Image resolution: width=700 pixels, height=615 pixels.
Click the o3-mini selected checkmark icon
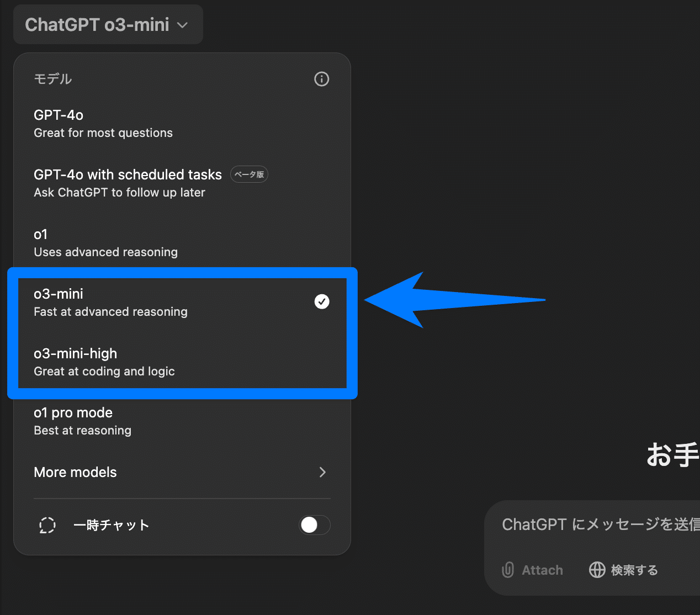[x=322, y=301]
